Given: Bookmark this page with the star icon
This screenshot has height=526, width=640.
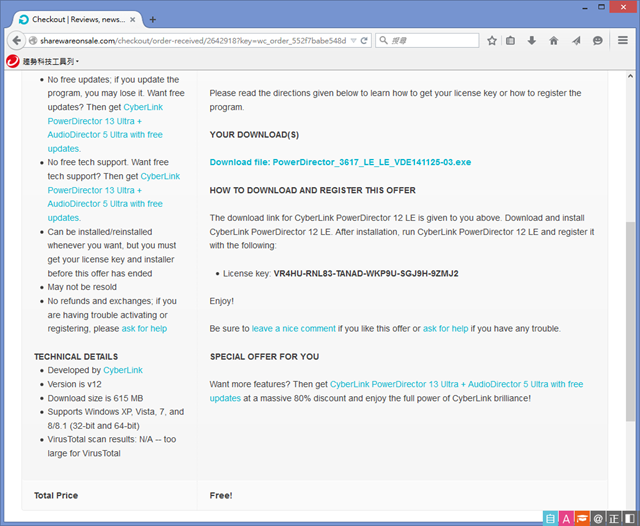Looking at the screenshot, I should coord(492,40).
